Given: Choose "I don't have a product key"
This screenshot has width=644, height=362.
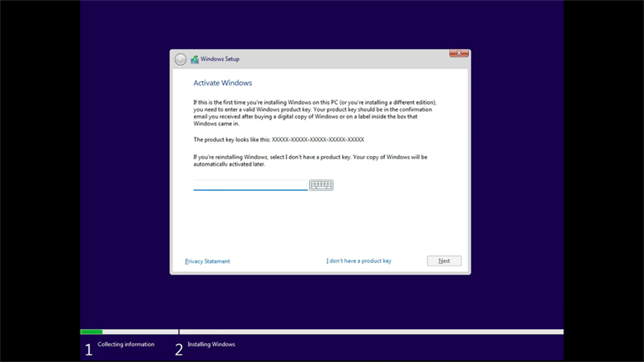Looking at the screenshot, I should tap(358, 261).
